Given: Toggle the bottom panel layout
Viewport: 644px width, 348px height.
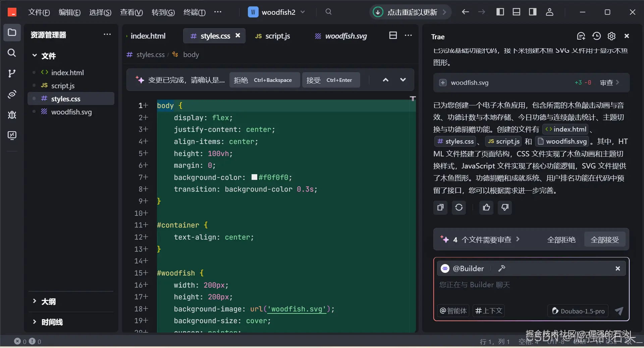Looking at the screenshot, I should 517,12.
